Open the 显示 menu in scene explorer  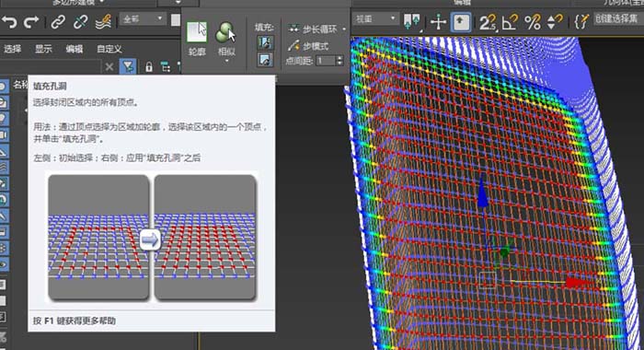tap(43, 49)
